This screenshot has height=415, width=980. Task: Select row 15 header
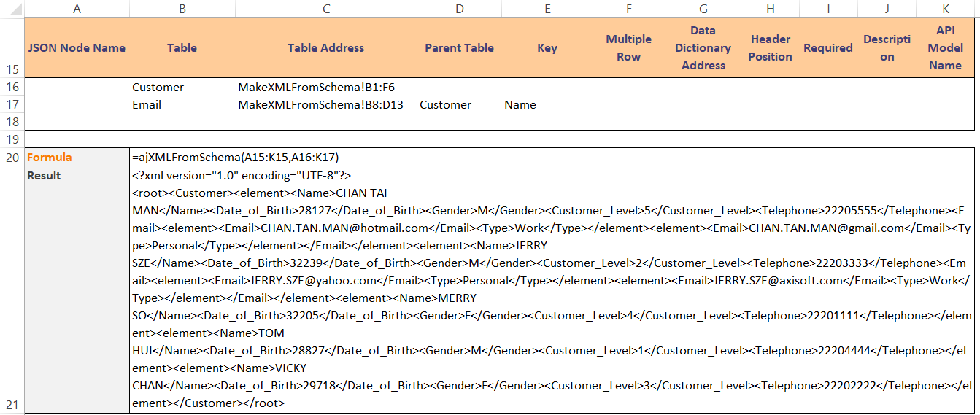pos(12,69)
